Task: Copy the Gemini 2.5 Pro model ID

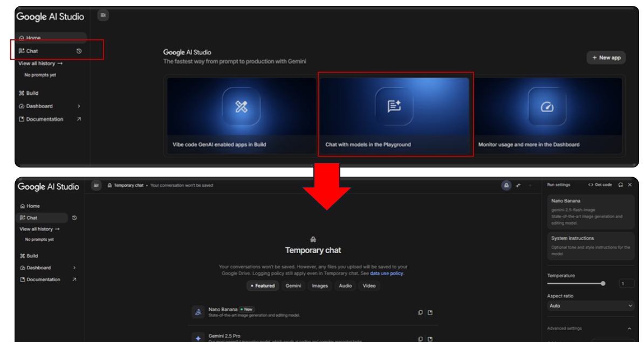Action: [x=420, y=339]
